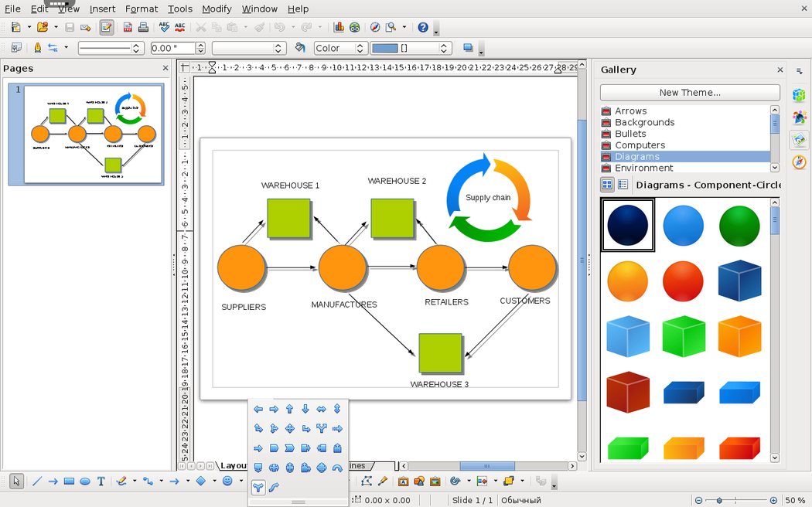812x507 pixels.
Task: Open the symbol shapes smiley dropdown arrow
Action: pyautogui.click(x=241, y=481)
